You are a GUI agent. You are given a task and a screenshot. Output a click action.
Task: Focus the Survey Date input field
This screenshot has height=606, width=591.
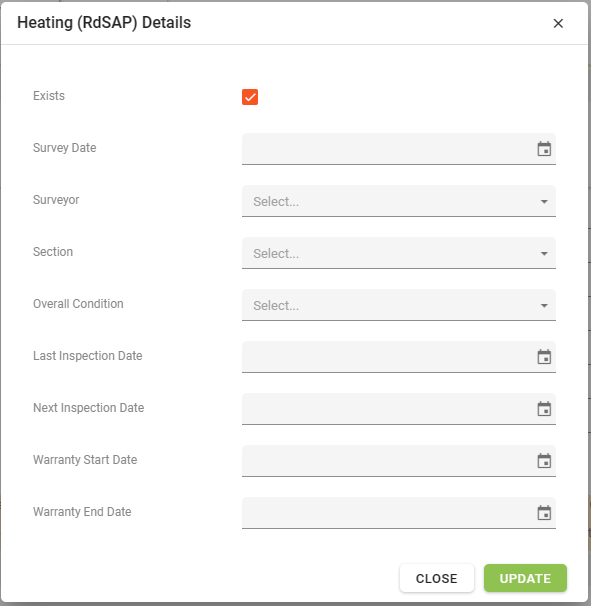click(x=399, y=149)
